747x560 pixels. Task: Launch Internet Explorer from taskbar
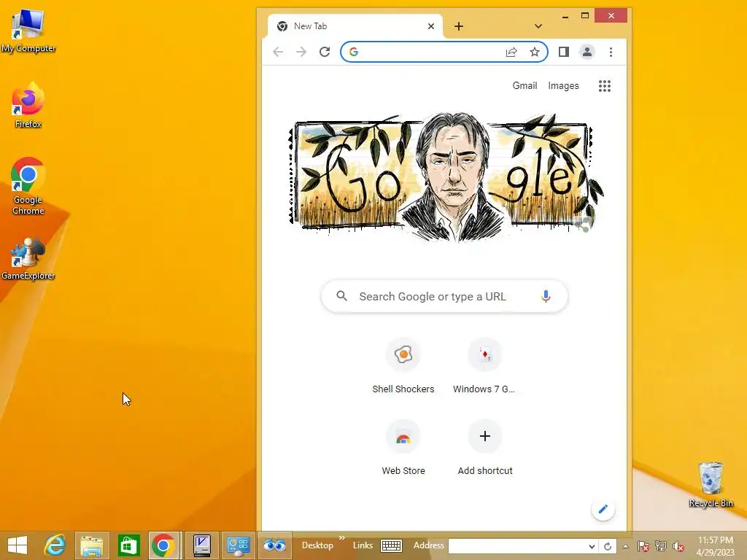pos(55,545)
